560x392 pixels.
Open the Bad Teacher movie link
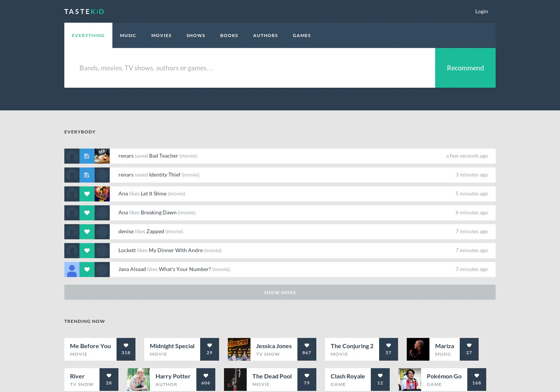[x=163, y=156]
